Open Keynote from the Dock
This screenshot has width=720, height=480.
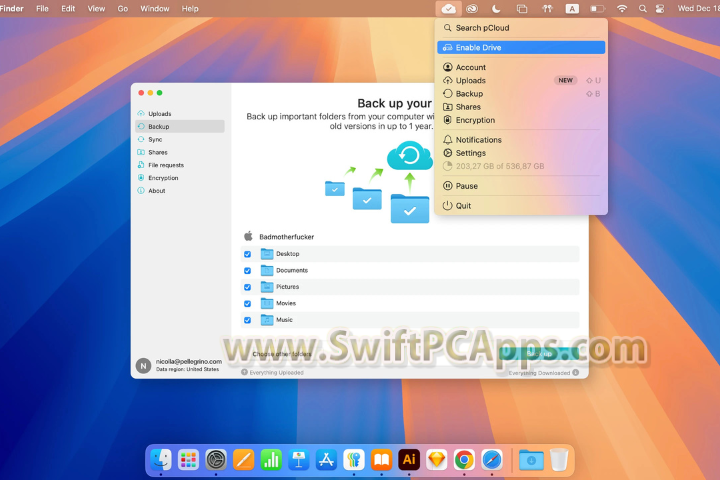click(x=298, y=459)
